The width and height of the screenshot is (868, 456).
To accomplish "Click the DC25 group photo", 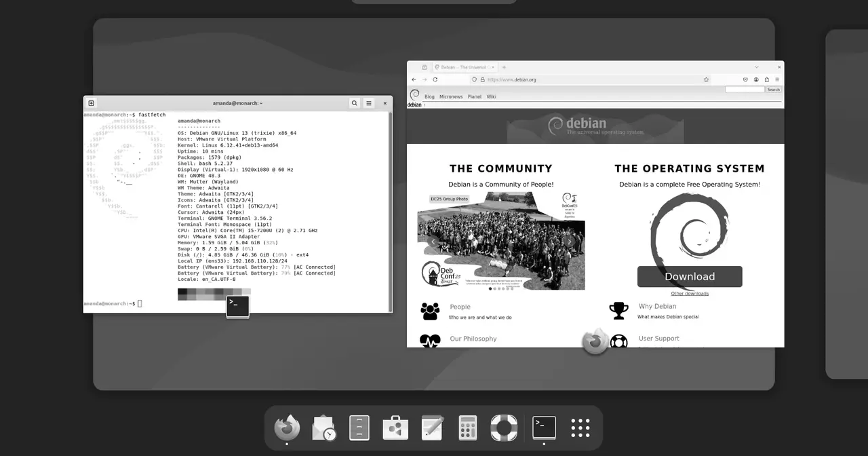I will coord(501,241).
